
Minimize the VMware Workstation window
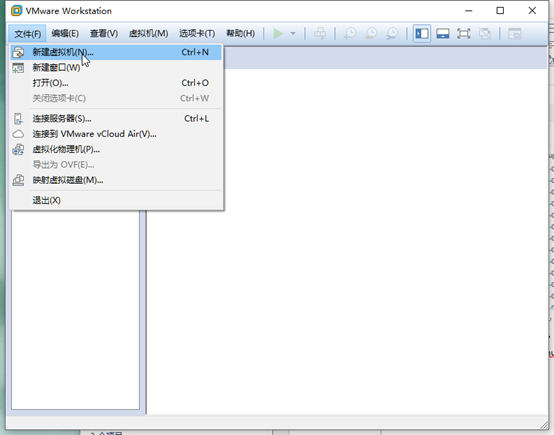pos(468,11)
